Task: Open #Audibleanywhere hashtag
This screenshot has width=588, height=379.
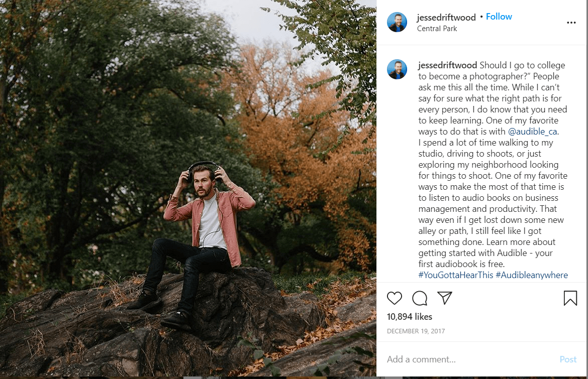Action: [x=532, y=275]
